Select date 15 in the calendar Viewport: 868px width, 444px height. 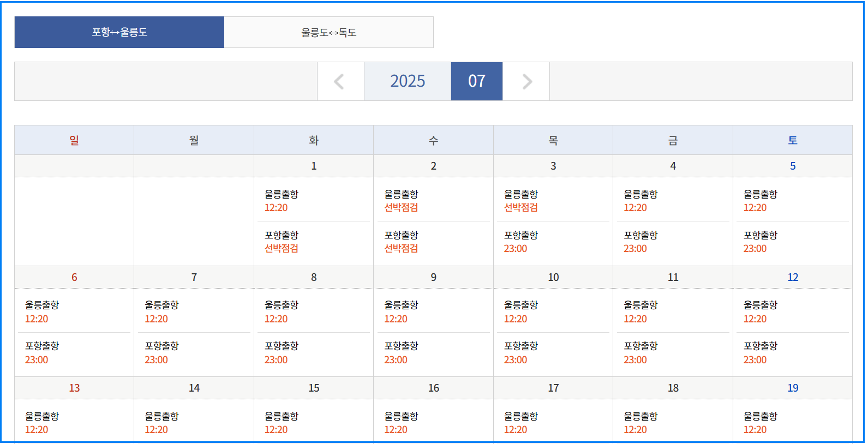(x=314, y=388)
